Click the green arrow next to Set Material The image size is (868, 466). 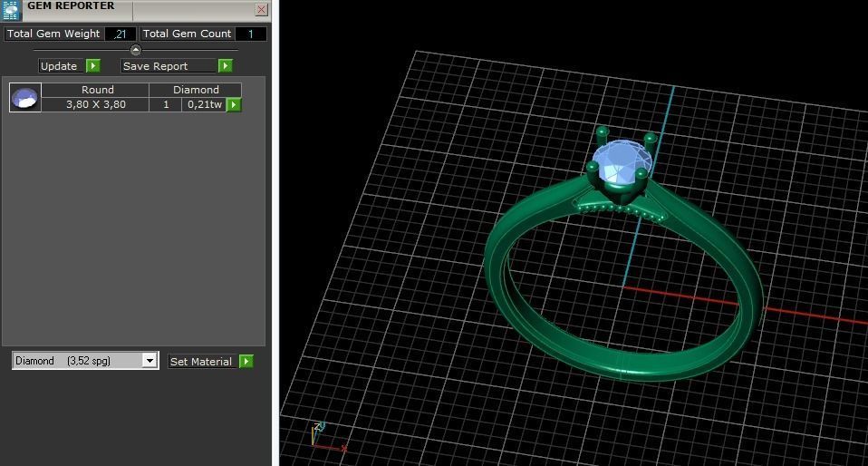246,361
